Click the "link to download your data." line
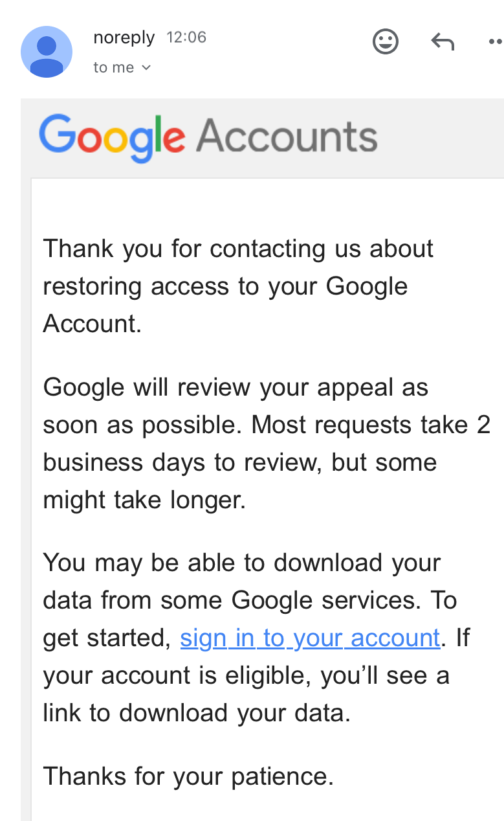 click(x=197, y=713)
